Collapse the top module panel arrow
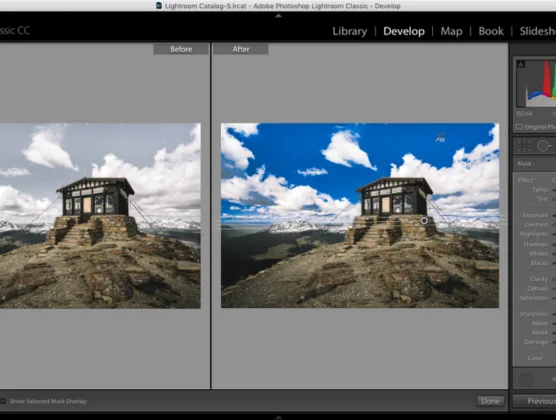 click(x=278, y=16)
